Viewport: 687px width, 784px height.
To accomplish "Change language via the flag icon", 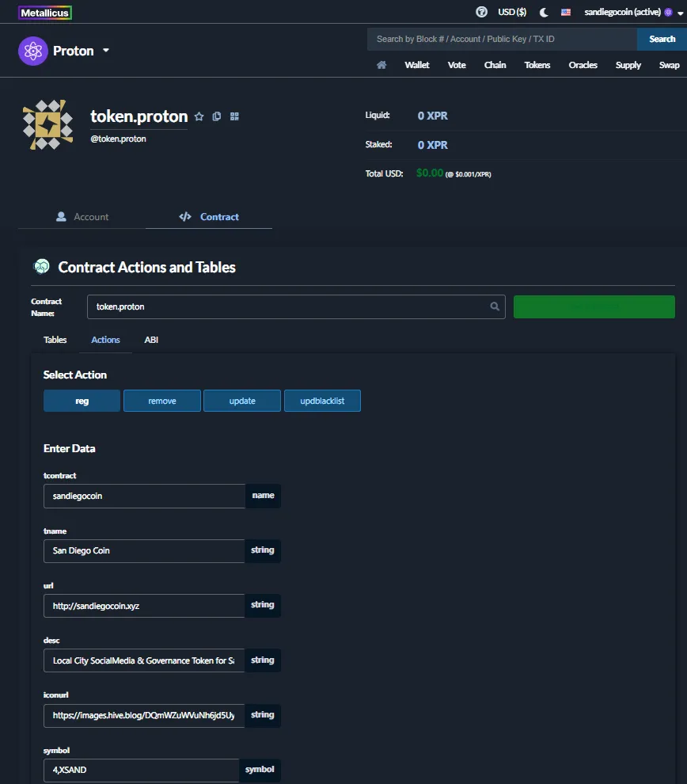I will coord(566,13).
